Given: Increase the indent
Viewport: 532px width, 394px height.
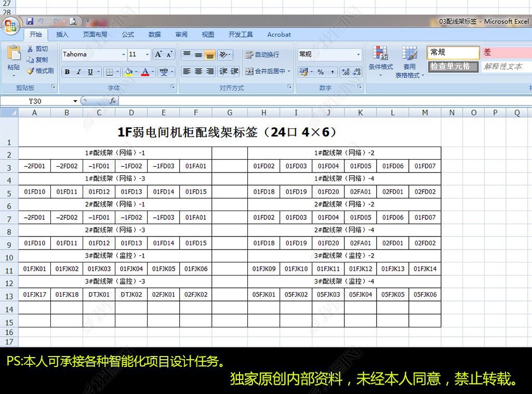Looking at the screenshot, I should click(234, 71).
